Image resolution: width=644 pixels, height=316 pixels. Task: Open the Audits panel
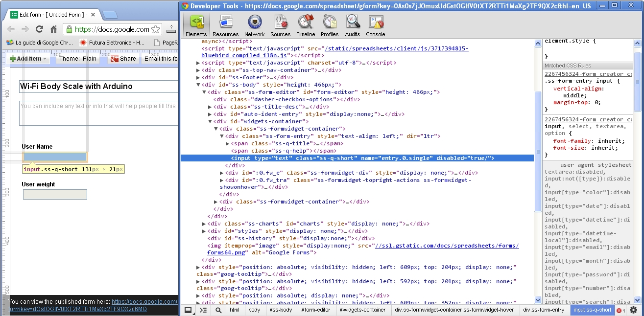coord(353,25)
